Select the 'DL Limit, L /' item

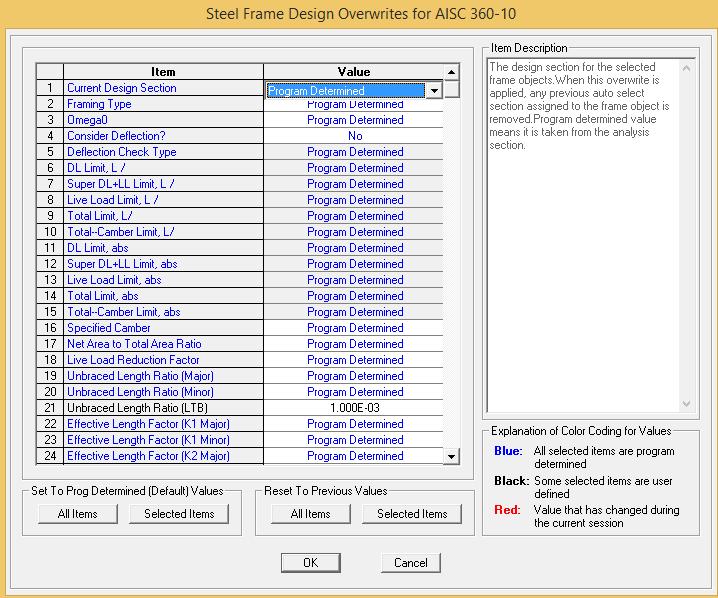point(163,168)
